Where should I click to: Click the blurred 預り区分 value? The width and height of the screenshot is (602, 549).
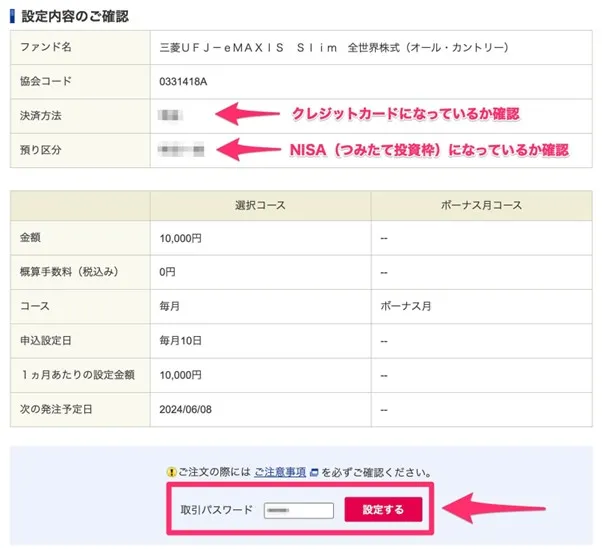click(x=181, y=149)
